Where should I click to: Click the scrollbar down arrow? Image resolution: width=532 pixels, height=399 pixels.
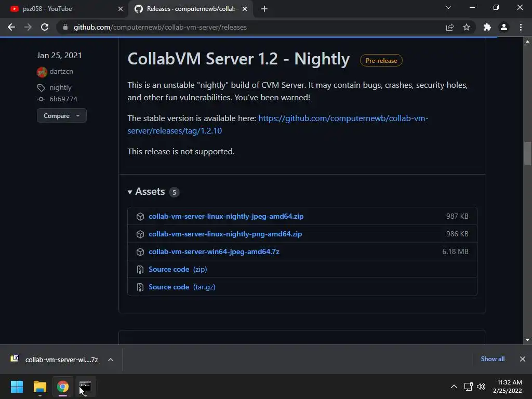click(x=528, y=340)
